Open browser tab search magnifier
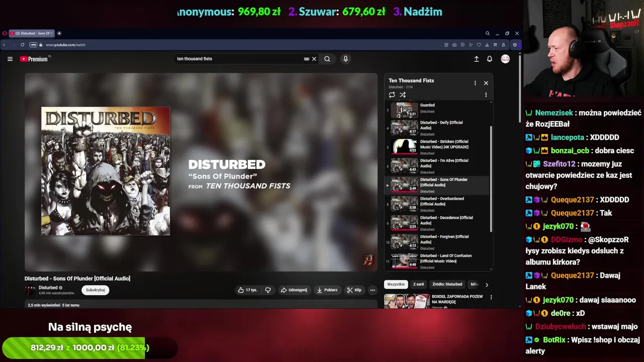 [487, 33]
